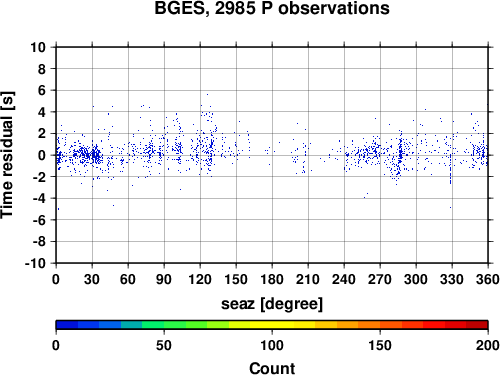Click the y-axis tick label -10
This screenshot has width=500, height=375.
coord(35,263)
